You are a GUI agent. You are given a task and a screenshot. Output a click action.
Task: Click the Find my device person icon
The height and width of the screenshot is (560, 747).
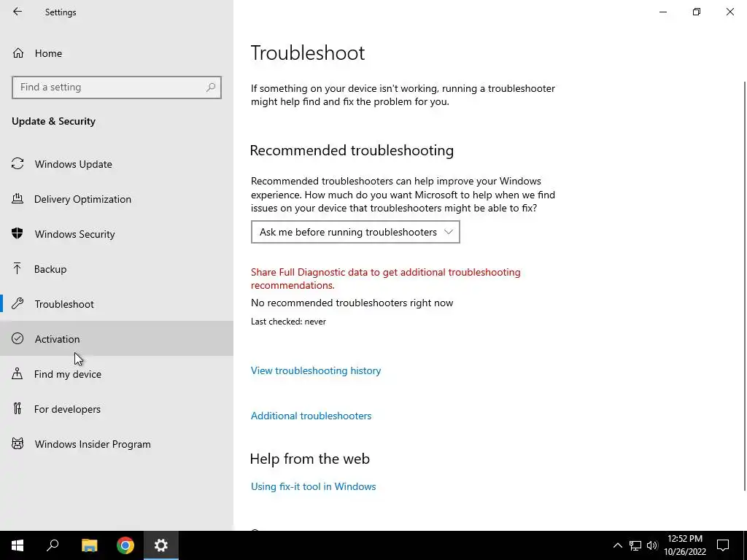tap(18, 373)
